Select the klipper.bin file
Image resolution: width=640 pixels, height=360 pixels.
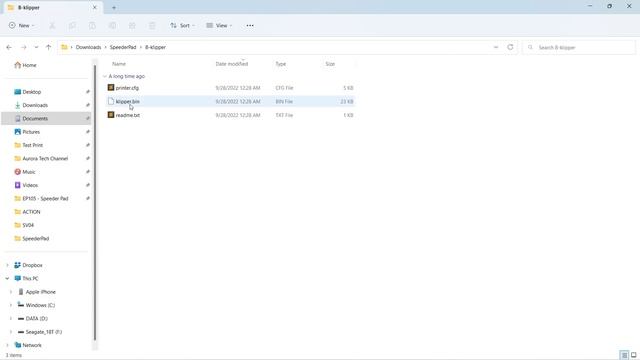pyautogui.click(x=231, y=101)
